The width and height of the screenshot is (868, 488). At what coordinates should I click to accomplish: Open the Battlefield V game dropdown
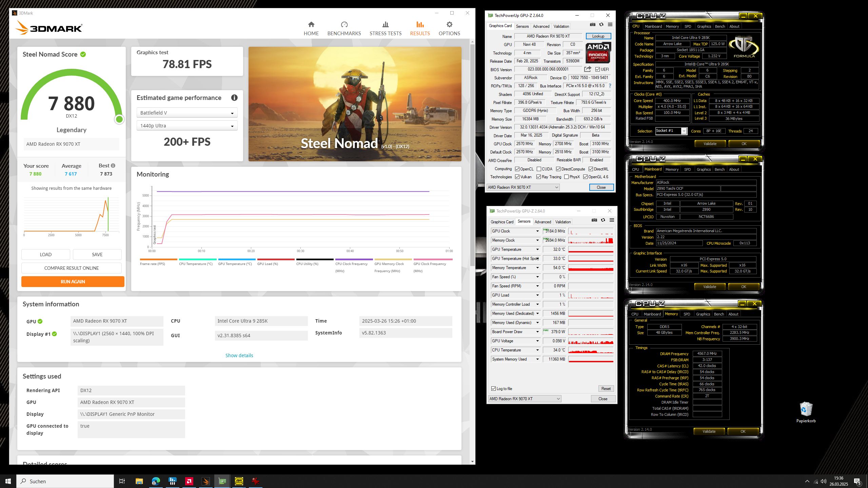[187, 113]
